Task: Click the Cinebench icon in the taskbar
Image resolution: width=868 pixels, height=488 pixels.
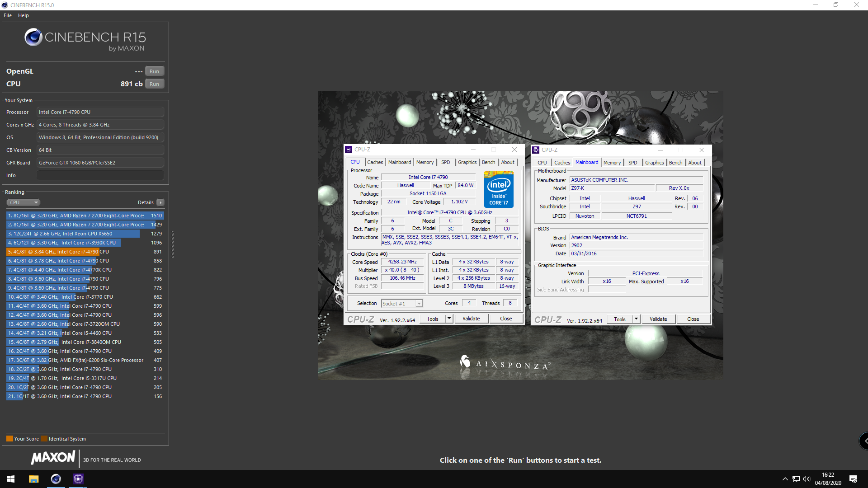Action: (56, 479)
